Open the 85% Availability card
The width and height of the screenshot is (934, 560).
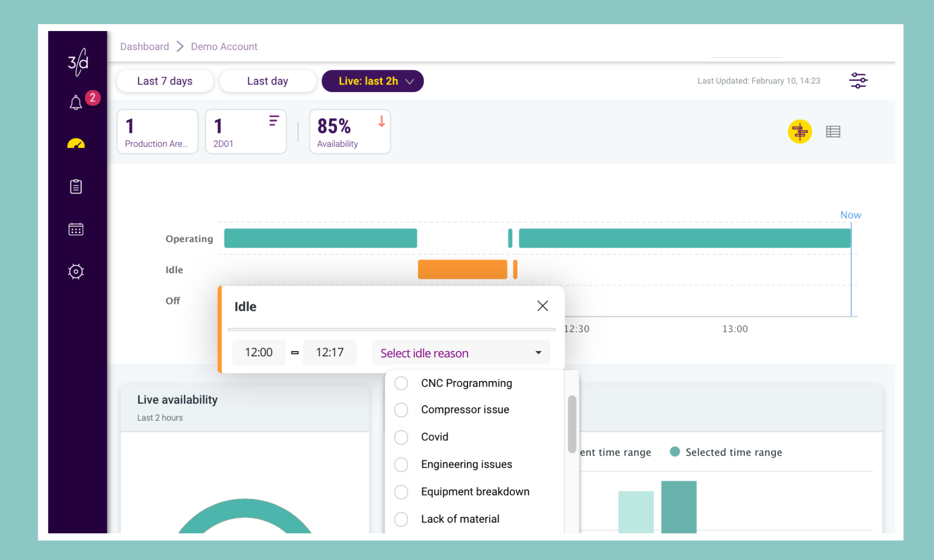click(x=350, y=131)
